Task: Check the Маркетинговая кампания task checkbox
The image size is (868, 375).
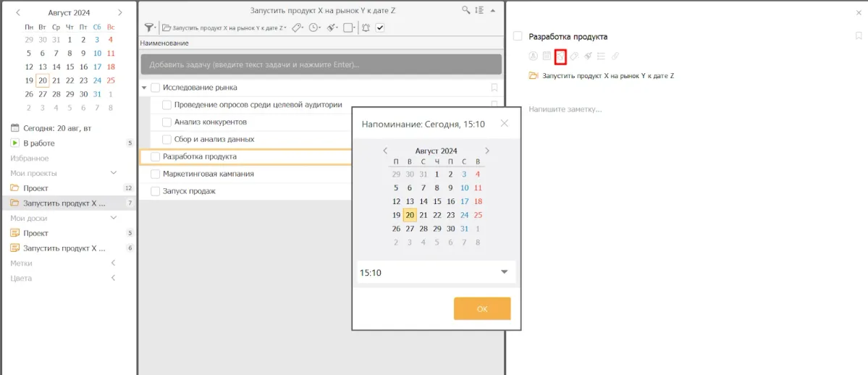Action: point(155,174)
